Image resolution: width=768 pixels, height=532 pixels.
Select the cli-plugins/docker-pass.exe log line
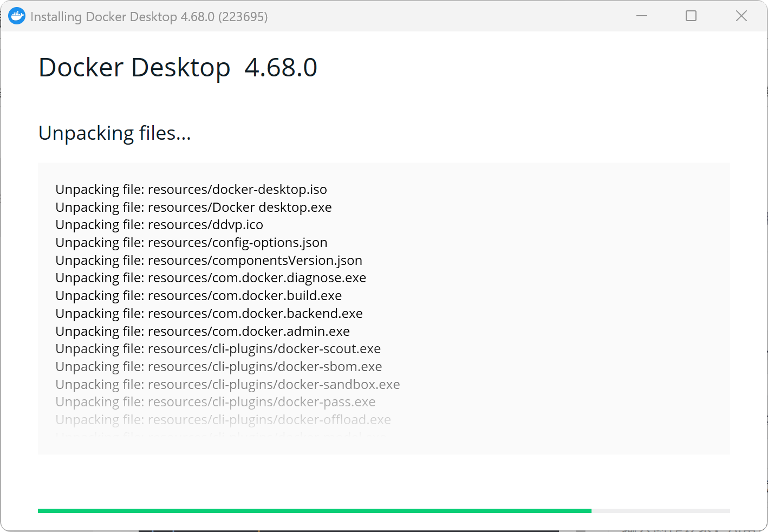[216, 402]
